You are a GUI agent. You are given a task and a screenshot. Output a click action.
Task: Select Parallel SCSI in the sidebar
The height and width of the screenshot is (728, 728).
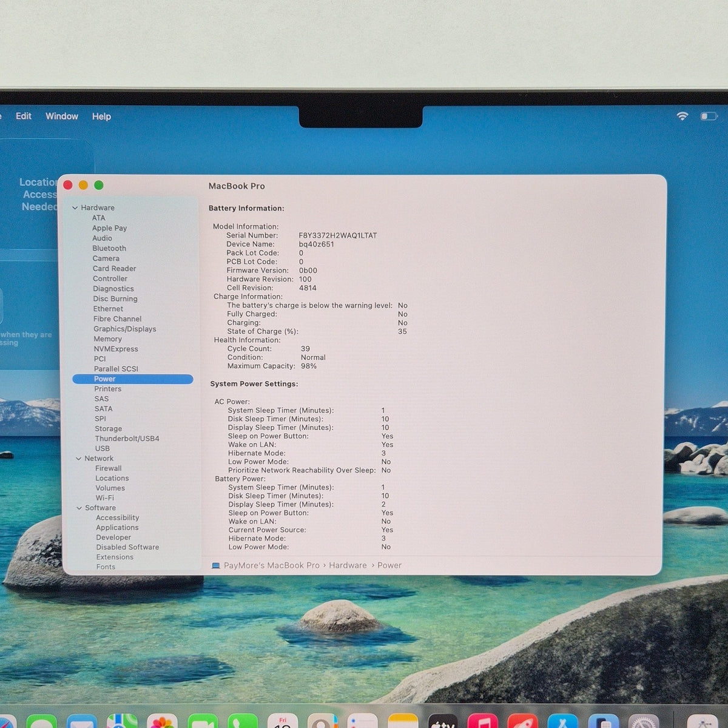coord(116,369)
